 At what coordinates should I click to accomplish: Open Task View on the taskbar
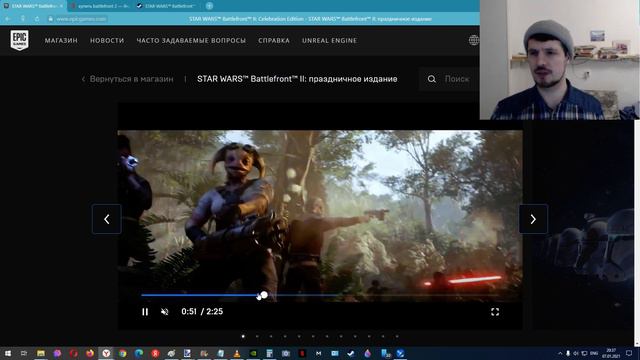24,353
